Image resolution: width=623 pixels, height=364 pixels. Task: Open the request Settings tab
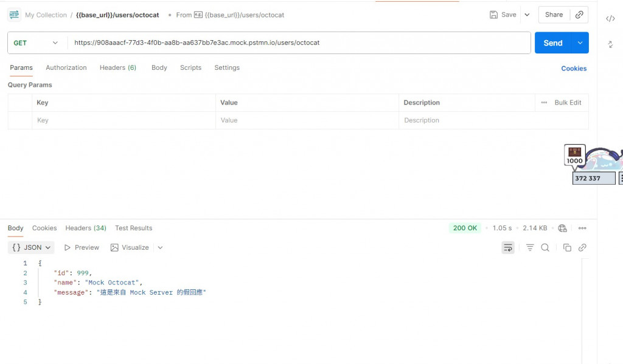pyautogui.click(x=227, y=67)
